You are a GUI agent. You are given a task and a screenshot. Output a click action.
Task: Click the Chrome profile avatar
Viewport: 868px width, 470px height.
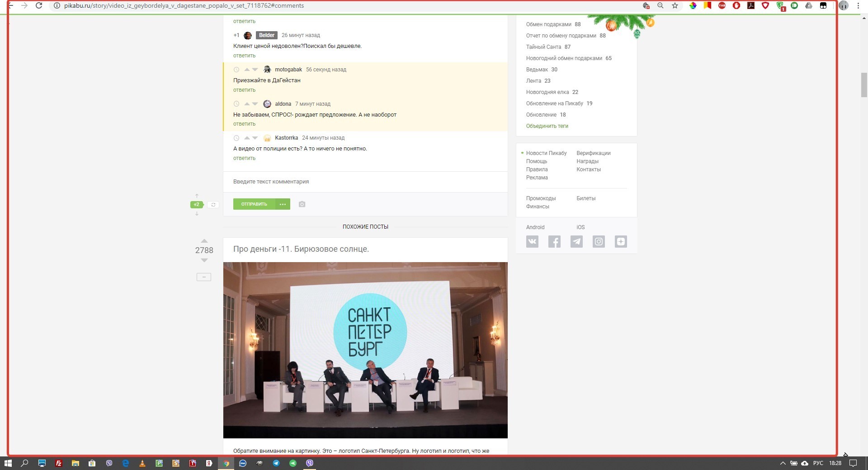pos(844,5)
